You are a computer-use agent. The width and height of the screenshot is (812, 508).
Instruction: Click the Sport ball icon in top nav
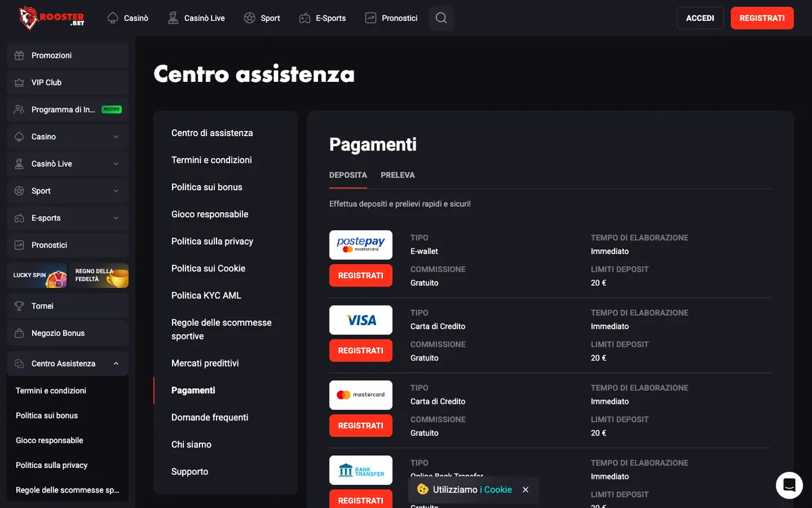tap(250, 18)
